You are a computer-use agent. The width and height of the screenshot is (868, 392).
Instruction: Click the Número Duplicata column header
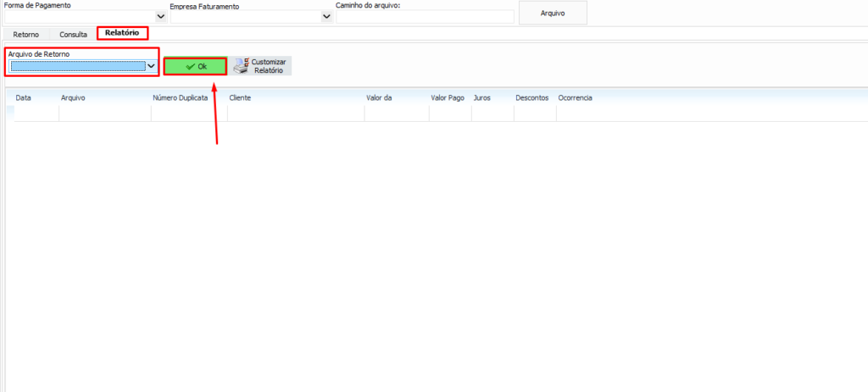[180, 98]
